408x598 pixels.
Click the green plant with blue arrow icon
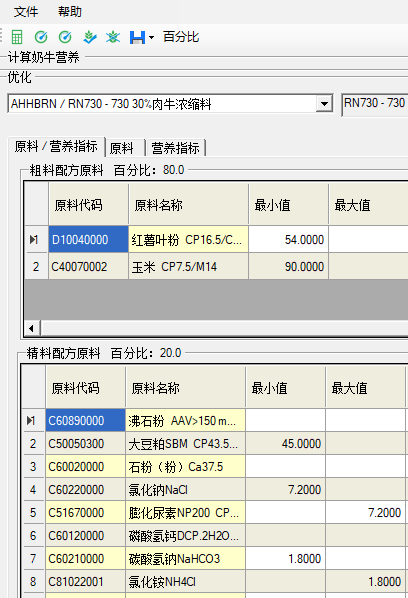point(90,37)
